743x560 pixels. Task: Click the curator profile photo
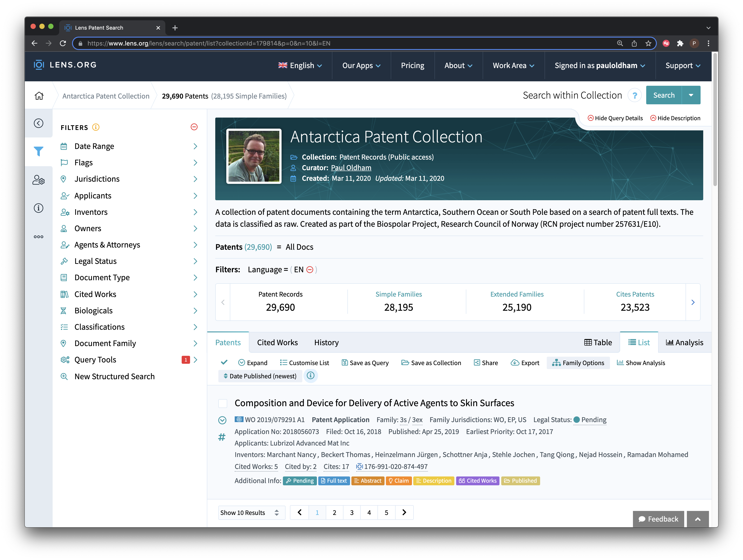pyautogui.click(x=254, y=156)
